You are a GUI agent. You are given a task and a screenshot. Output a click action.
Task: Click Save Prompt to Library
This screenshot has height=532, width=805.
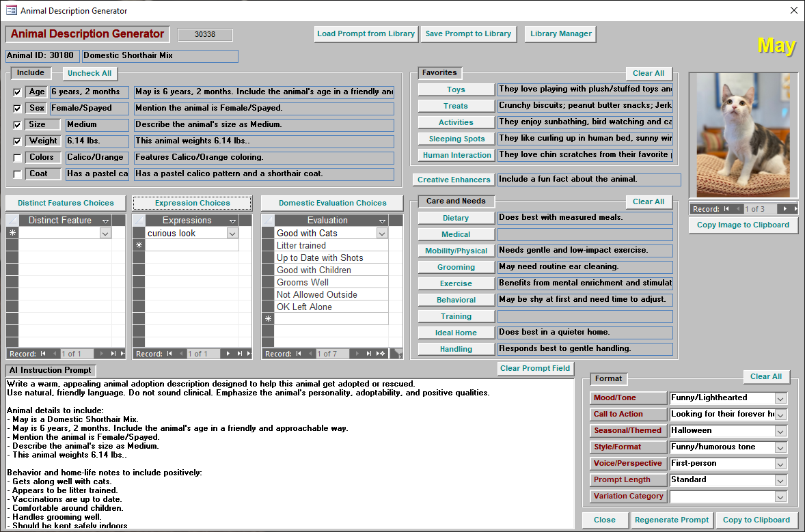(468, 34)
